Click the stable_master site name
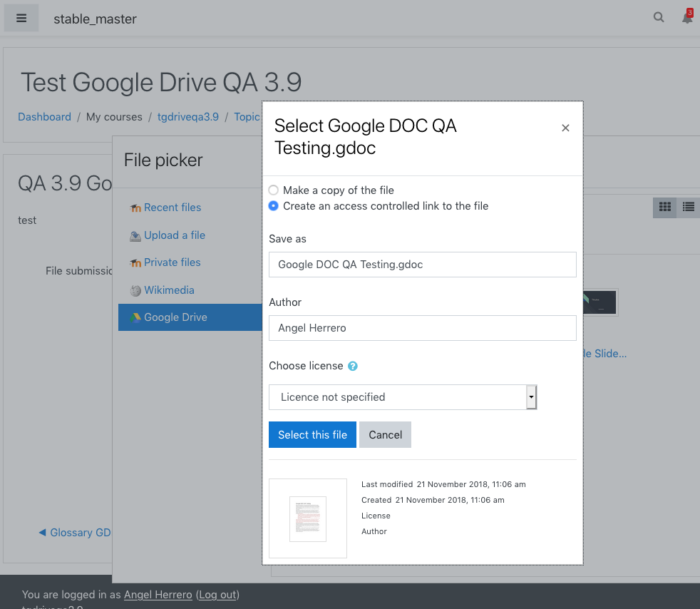The image size is (700, 609). tap(95, 19)
